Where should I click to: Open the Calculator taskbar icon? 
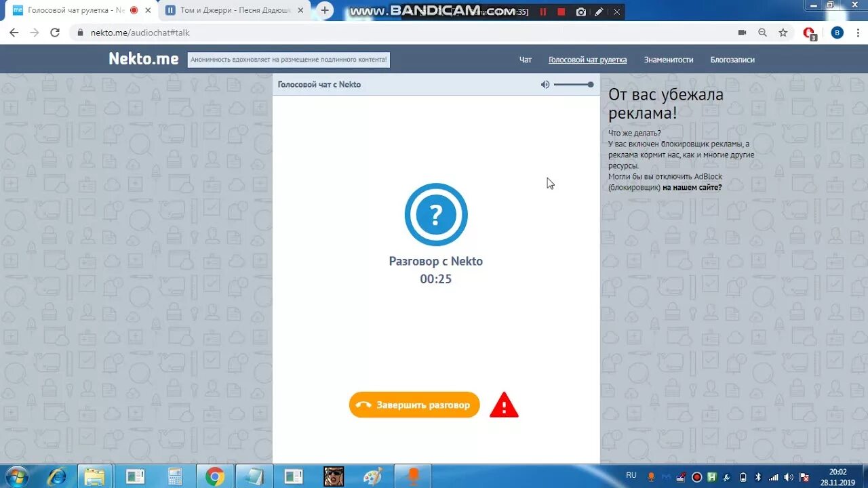tap(174, 476)
